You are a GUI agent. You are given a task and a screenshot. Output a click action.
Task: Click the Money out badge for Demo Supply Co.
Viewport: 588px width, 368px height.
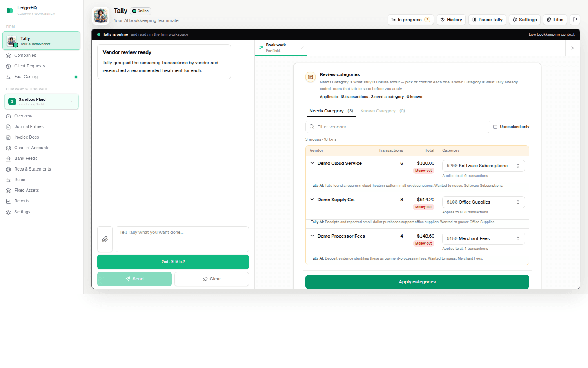423,207
